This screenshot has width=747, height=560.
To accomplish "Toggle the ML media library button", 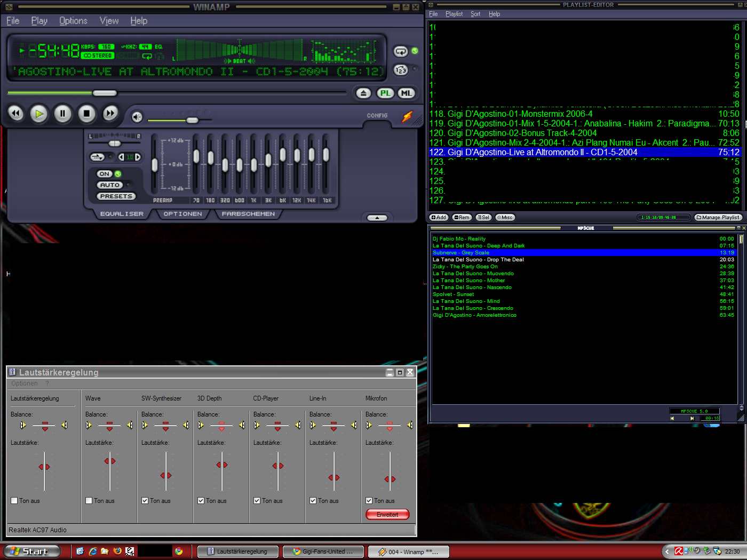I will point(407,93).
